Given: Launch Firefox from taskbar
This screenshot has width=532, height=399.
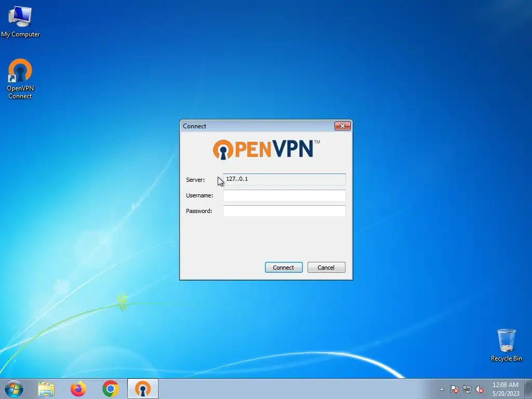Looking at the screenshot, I should point(78,389).
